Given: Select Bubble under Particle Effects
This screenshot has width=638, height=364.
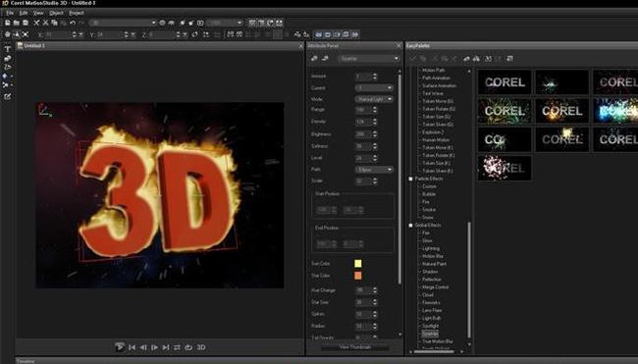Looking at the screenshot, I should click(x=429, y=194).
